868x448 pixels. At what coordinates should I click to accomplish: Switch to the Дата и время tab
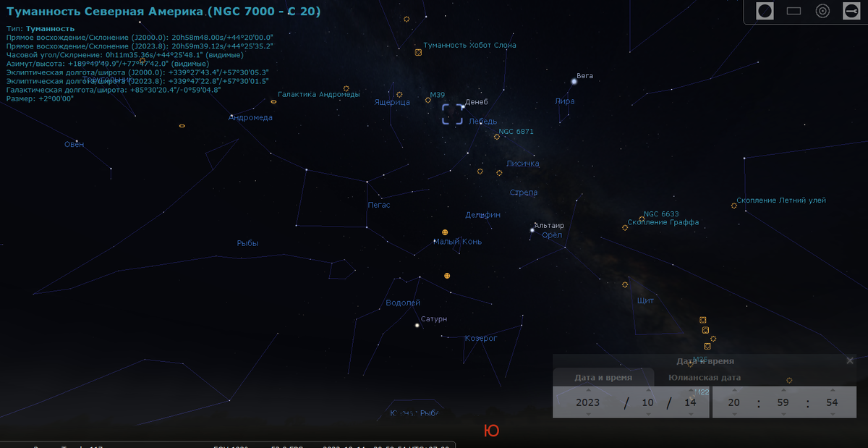click(x=603, y=377)
